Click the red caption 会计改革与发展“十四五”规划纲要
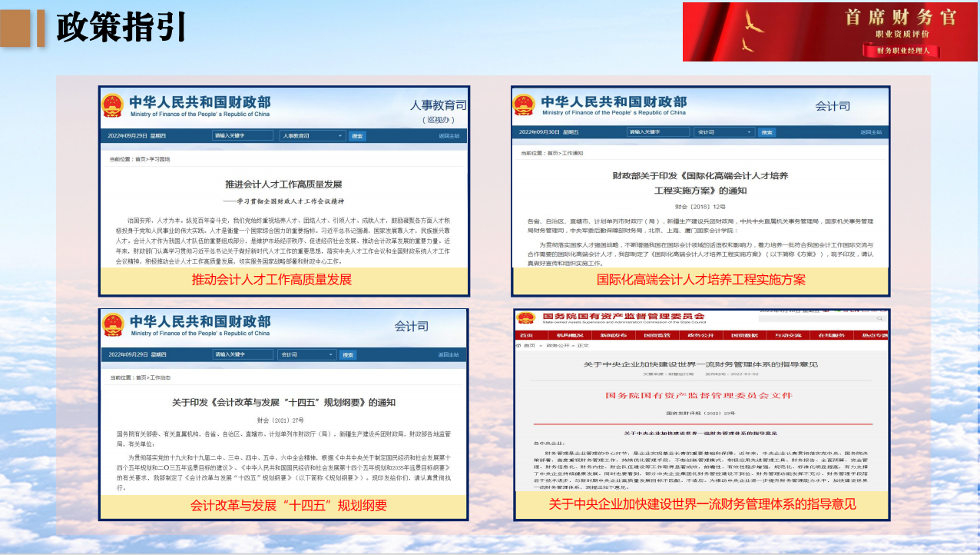980x555 pixels. [289, 506]
